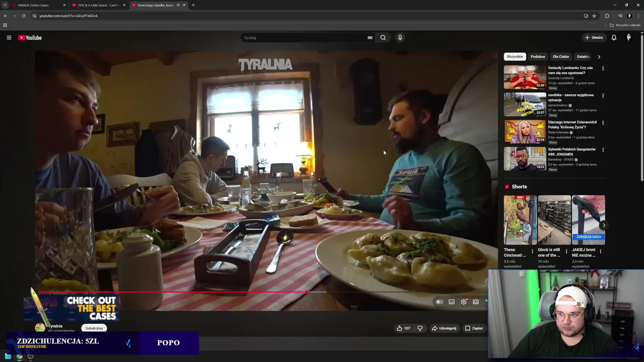Open the tab search dropdown arrow

pos(5,5)
